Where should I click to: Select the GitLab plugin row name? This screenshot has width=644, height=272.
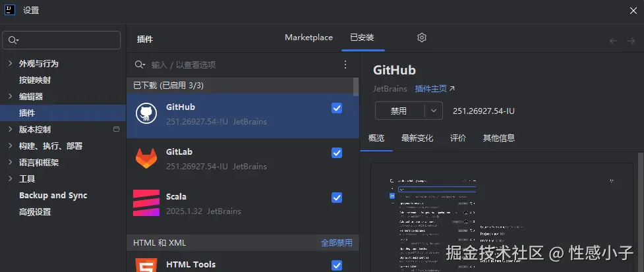[179, 151]
